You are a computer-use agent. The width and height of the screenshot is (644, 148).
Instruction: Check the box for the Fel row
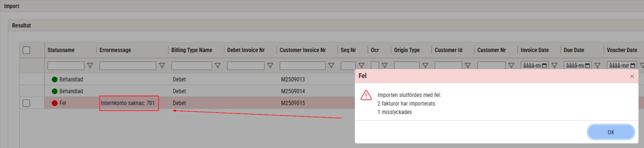[27, 103]
